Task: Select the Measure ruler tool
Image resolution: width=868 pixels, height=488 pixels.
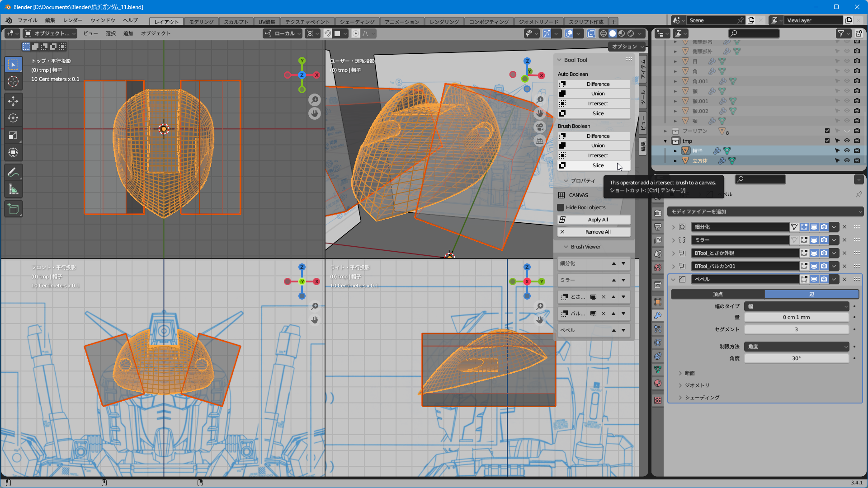Action: 13,190
